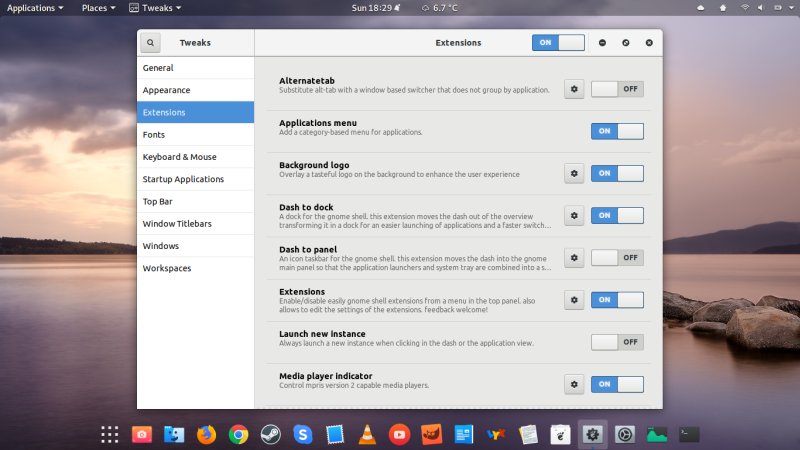Image resolution: width=800 pixels, height=450 pixels.
Task: Open clock and calendar popup in top bar
Action: tap(376, 8)
